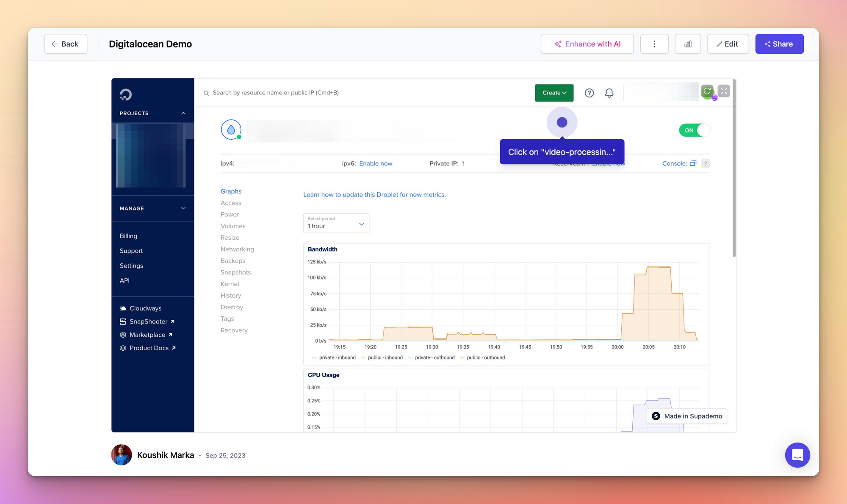847x504 pixels.
Task: Click the Cloudways cloud icon
Action: [123, 308]
